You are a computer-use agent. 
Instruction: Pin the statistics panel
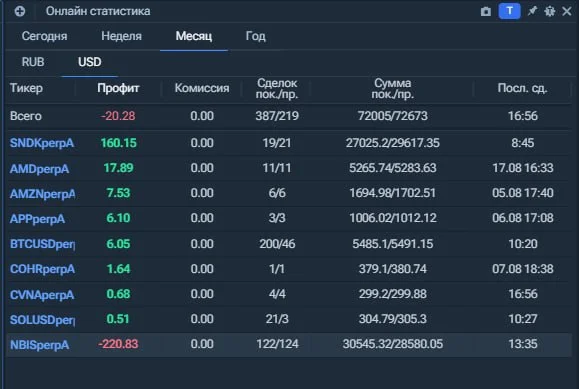(x=532, y=11)
